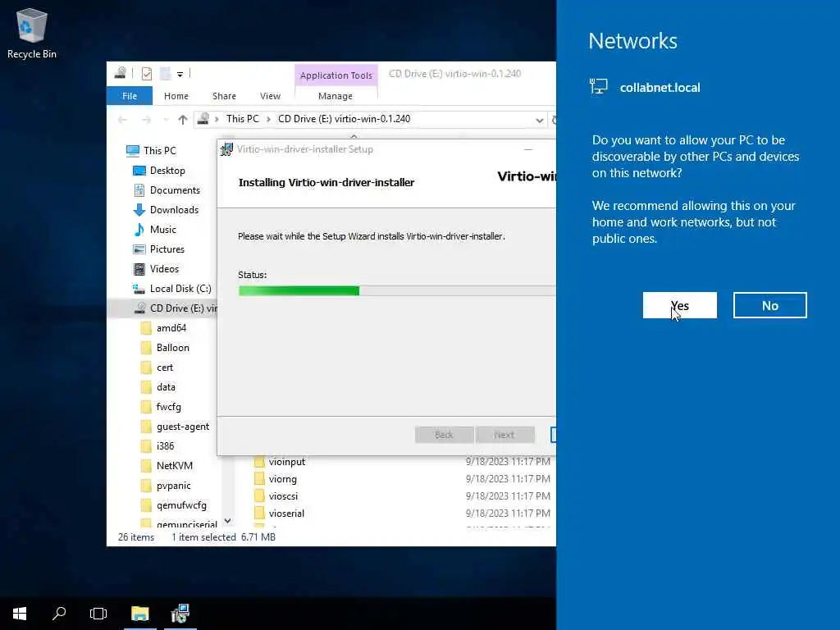The image size is (840, 630).
Task: Select the vioscsi folder in file list
Action: (x=283, y=496)
